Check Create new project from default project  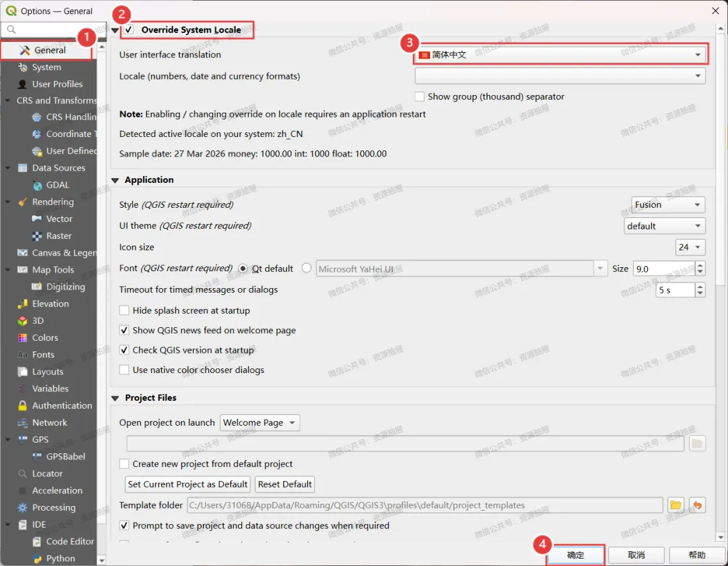click(x=124, y=463)
